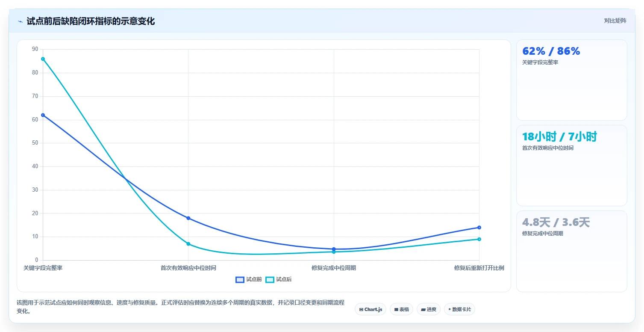Click the y-axis tick value 0
This screenshot has width=644, height=332.
coord(37,260)
